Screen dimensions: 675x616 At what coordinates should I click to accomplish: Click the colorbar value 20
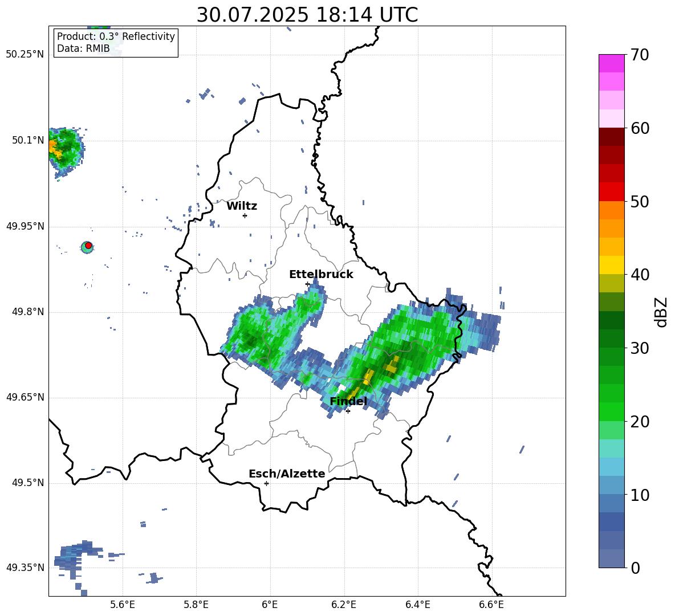[x=640, y=422]
